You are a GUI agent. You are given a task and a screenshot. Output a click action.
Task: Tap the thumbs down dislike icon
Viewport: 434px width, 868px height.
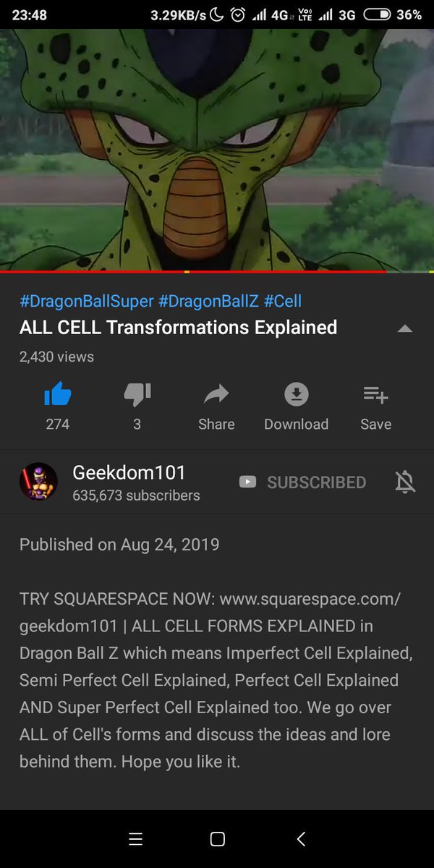tap(137, 395)
